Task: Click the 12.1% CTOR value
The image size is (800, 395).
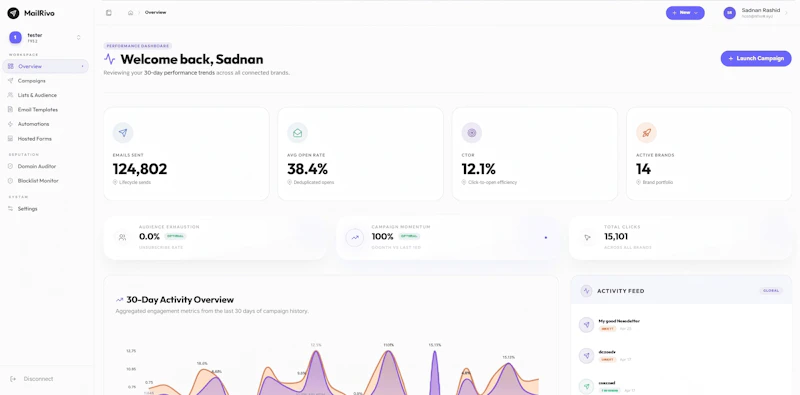Action: tap(479, 169)
